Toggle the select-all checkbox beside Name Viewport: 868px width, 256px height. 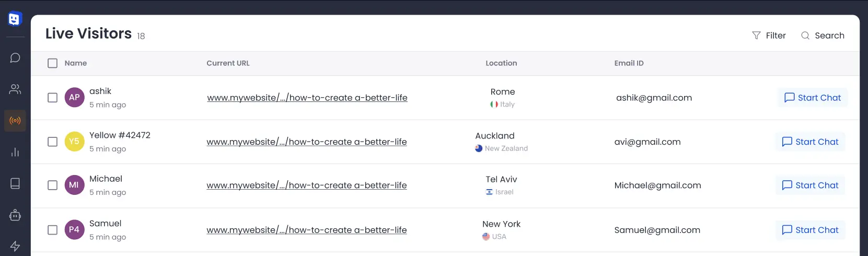(x=52, y=63)
